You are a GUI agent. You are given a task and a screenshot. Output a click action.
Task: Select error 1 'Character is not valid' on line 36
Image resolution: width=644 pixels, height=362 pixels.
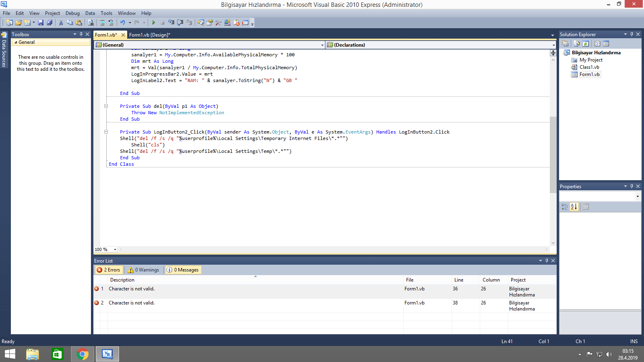325,292
